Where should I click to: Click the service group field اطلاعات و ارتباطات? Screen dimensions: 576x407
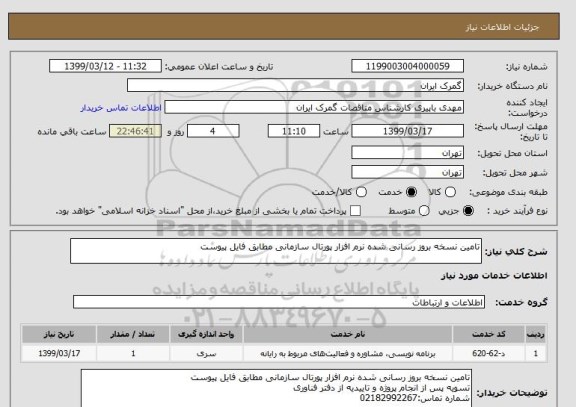[279, 302]
